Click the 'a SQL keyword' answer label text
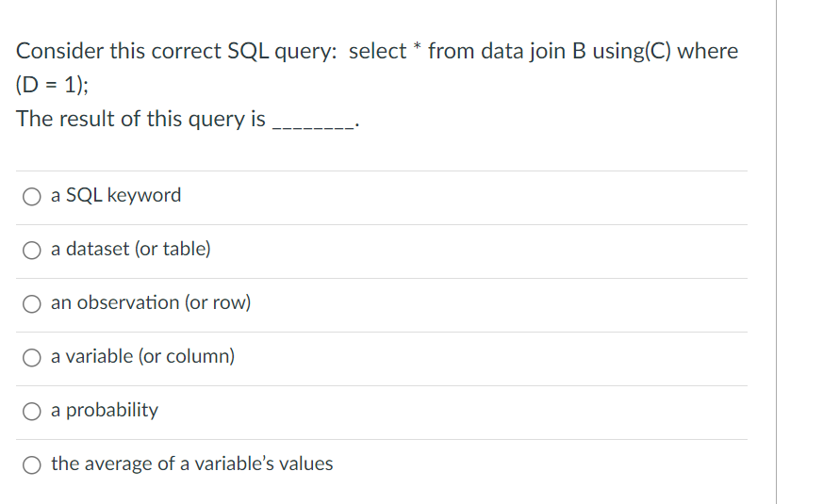 tap(116, 196)
